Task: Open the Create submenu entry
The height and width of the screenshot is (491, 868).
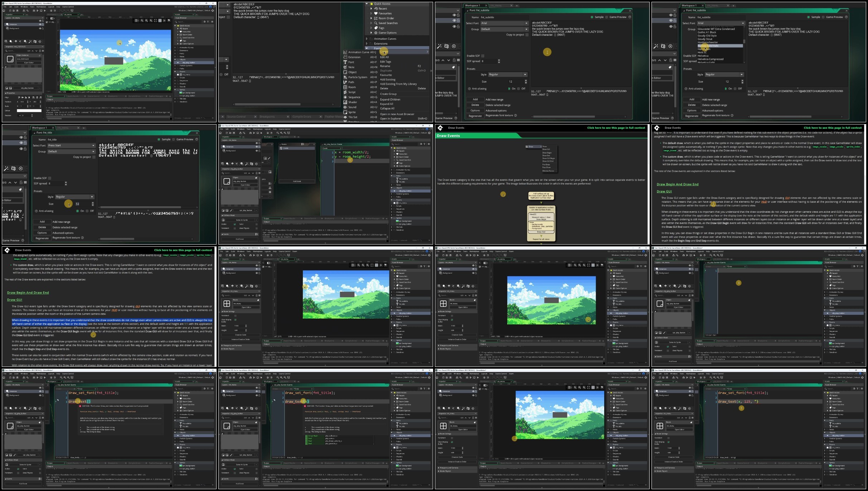Action: [x=404, y=52]
